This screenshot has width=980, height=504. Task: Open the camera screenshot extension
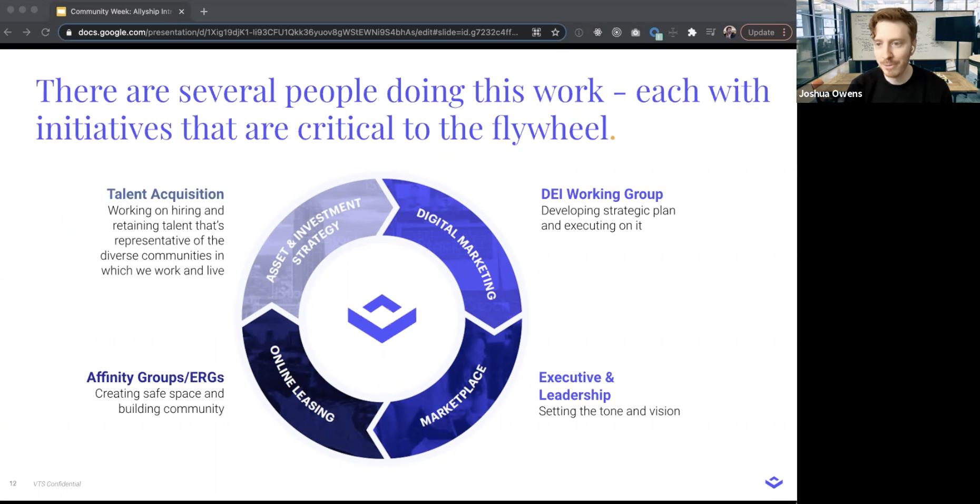click(x=635, y=32)
